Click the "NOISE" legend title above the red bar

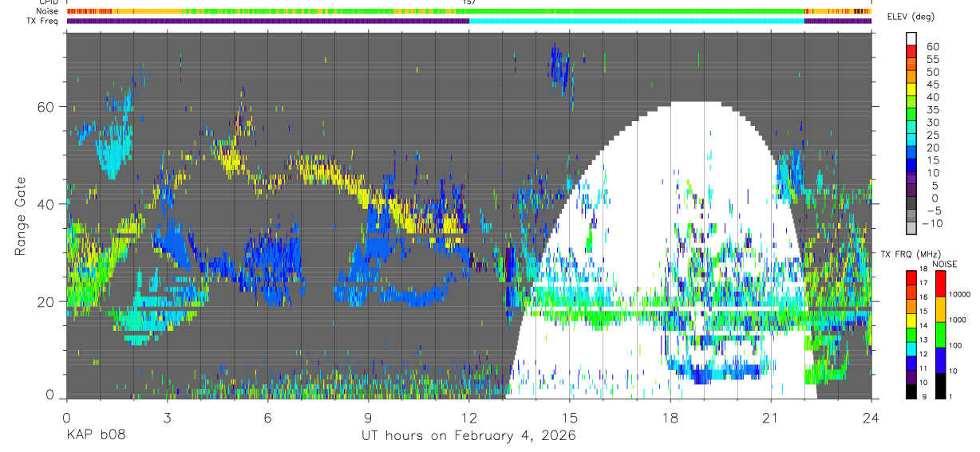click(x=945, y=265)
